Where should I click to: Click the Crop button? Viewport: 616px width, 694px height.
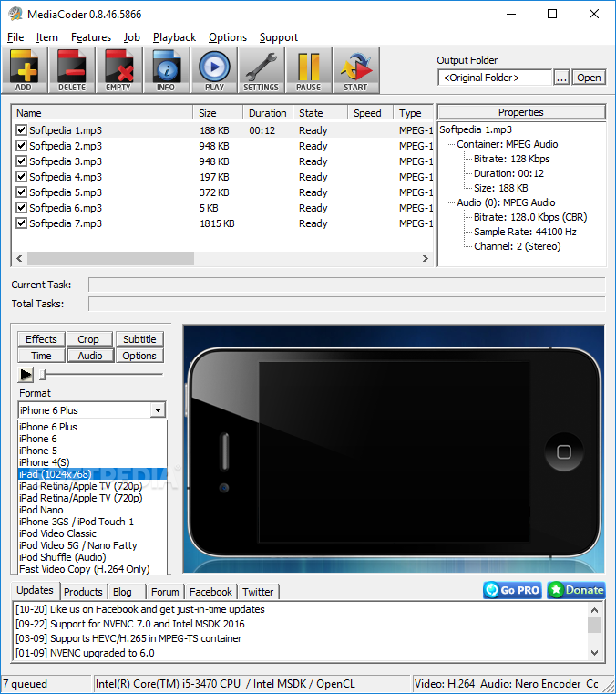88,339
